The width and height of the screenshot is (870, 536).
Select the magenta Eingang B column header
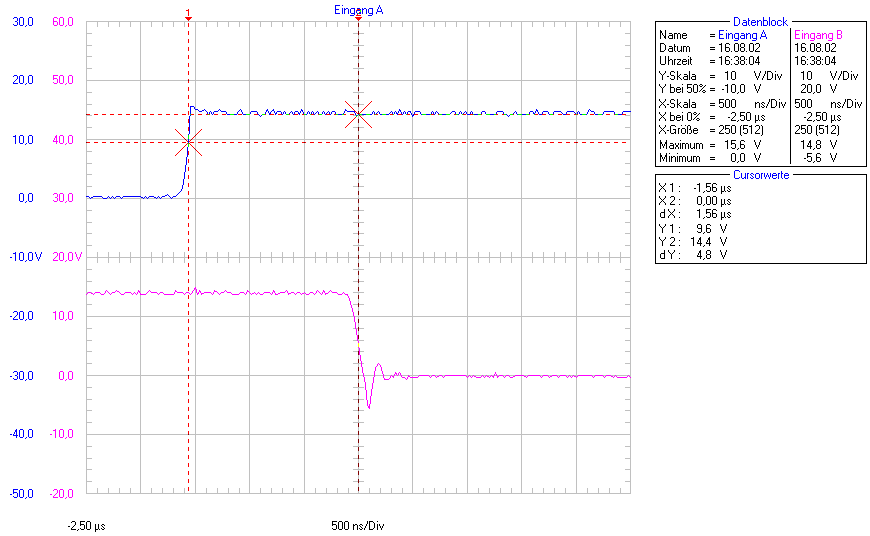click(x=818, y=35)
